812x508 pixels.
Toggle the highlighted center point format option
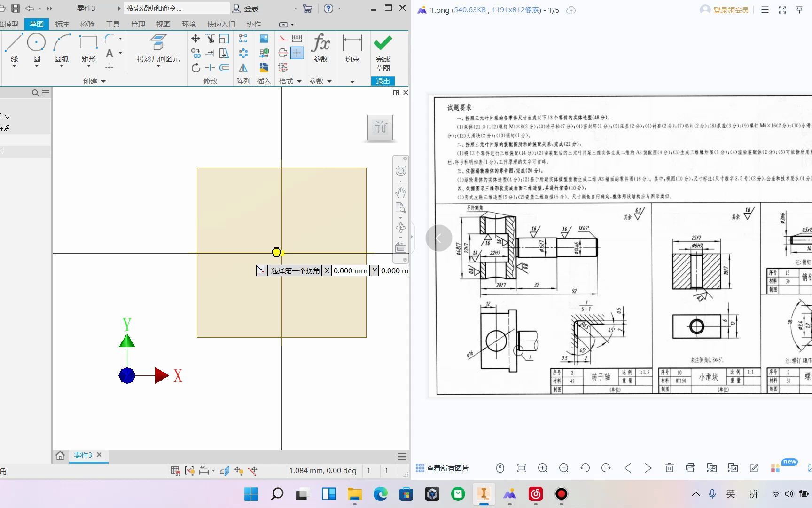click(297, 53)
